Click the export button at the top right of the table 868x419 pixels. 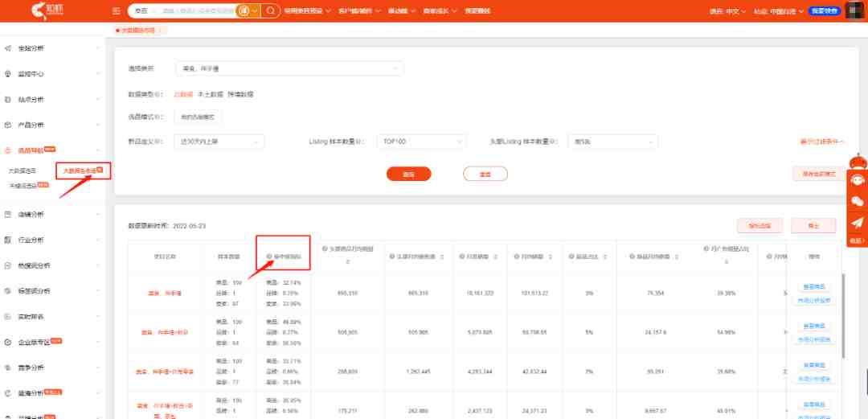pos(813,225)
